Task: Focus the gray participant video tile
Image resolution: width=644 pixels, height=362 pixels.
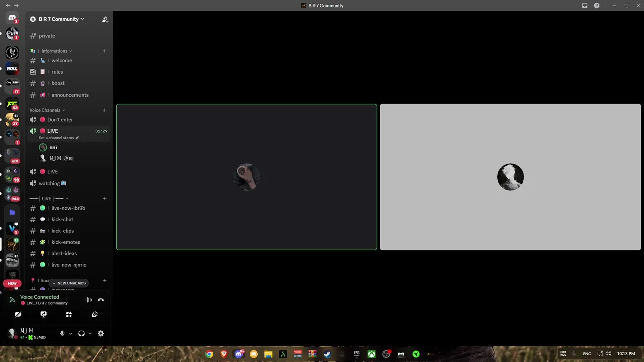Action: (x=510, y=177)
